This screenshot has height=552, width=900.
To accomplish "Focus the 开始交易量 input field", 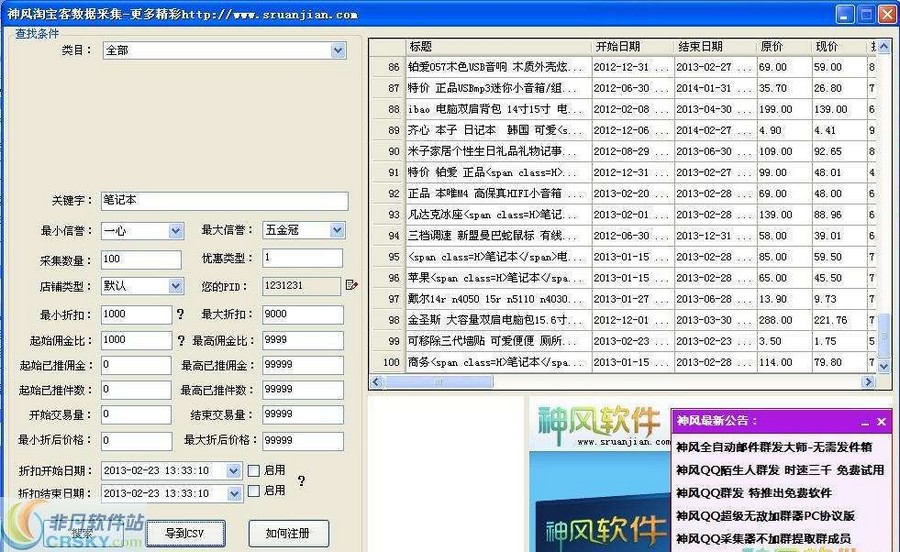I will (136, 414).
